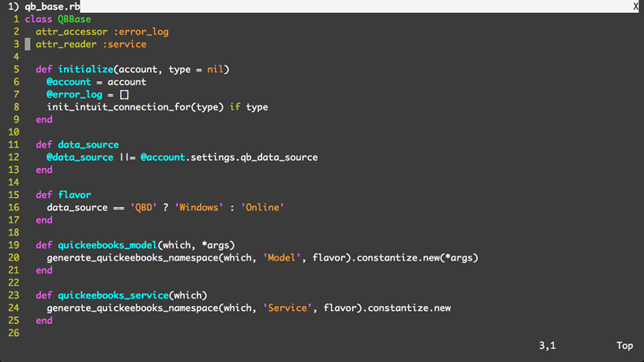
Task: Click the initialize method name
Action: pyautogui.click(x=85, y=70)
